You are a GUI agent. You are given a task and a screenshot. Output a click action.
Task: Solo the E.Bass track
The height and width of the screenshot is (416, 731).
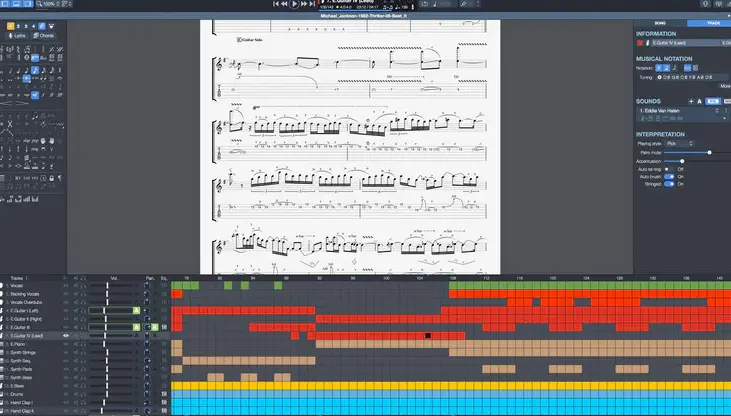pos(83,386)
